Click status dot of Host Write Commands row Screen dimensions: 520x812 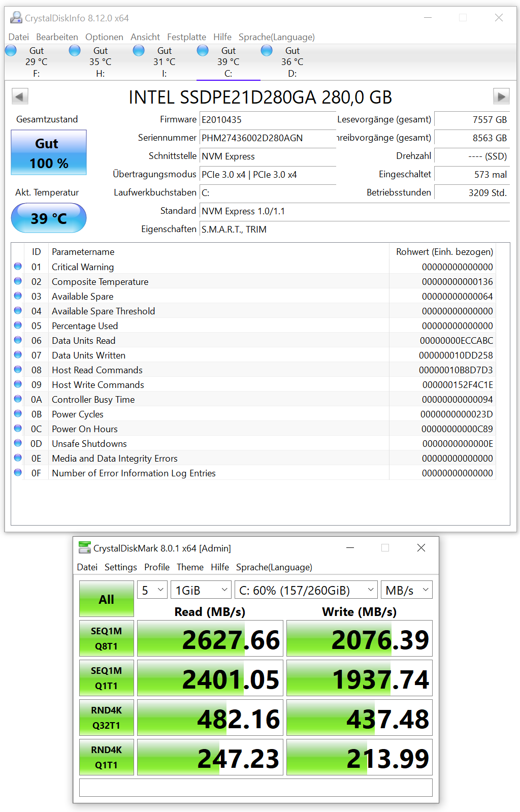[x=18, y=384]
